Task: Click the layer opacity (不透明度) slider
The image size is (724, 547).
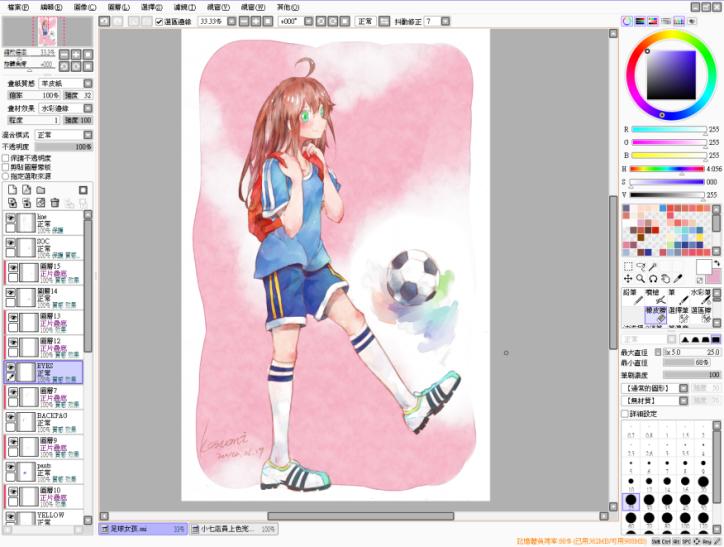Action: coord(64,147)
